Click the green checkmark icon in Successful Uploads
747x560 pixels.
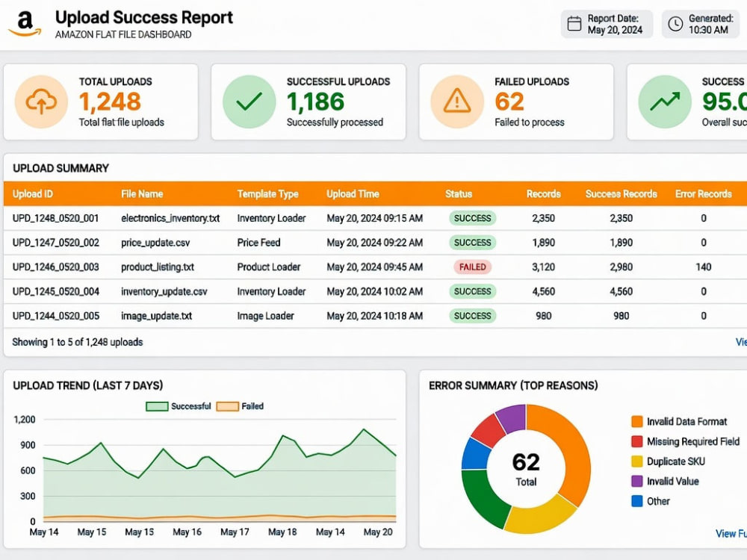[x=249, y=102]
